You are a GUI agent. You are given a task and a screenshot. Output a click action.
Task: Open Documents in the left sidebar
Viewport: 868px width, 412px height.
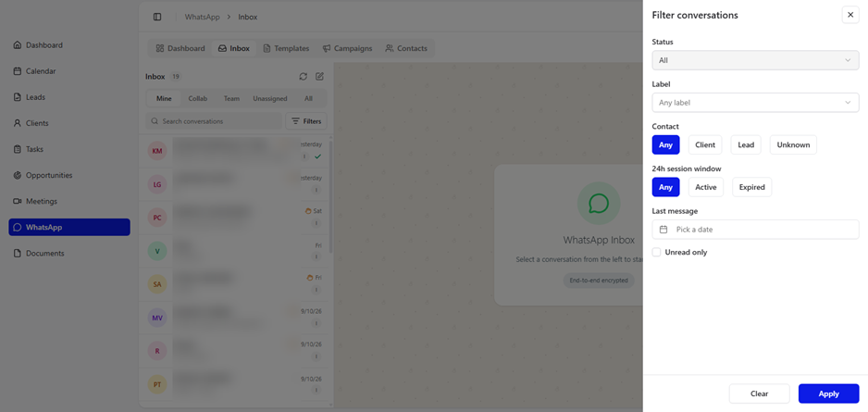click(x=69, y=253)
